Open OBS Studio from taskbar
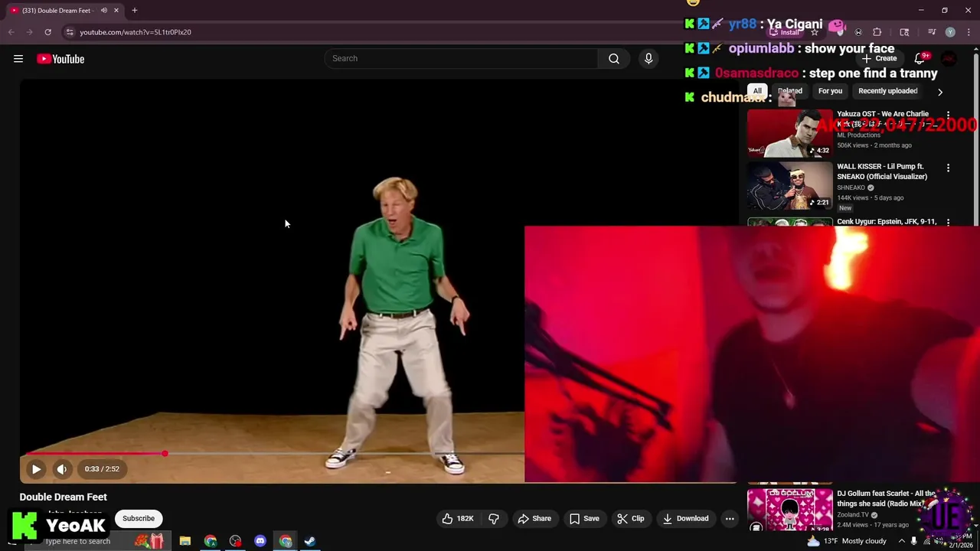 (x=235, y=541)
